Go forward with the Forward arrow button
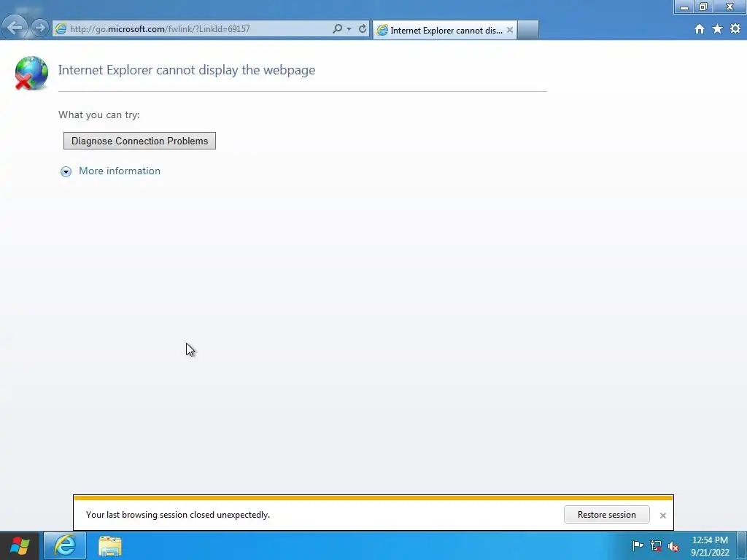The image size is (747, 560). 41,28
